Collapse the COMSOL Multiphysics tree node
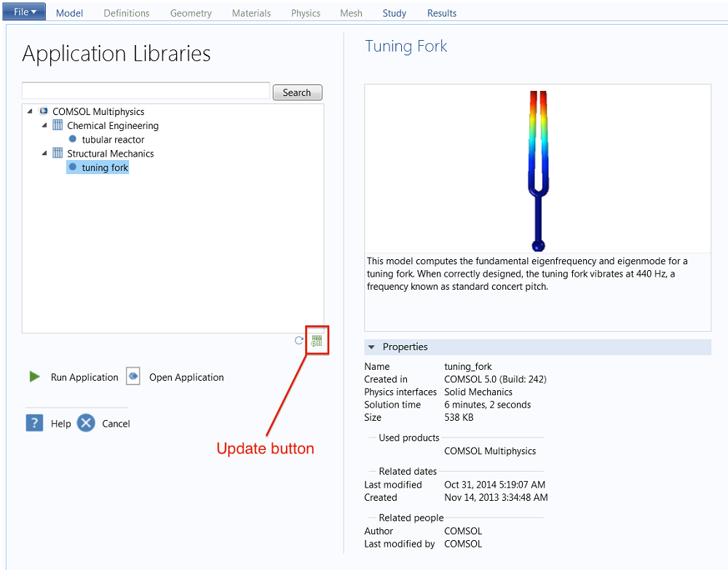 30,111
